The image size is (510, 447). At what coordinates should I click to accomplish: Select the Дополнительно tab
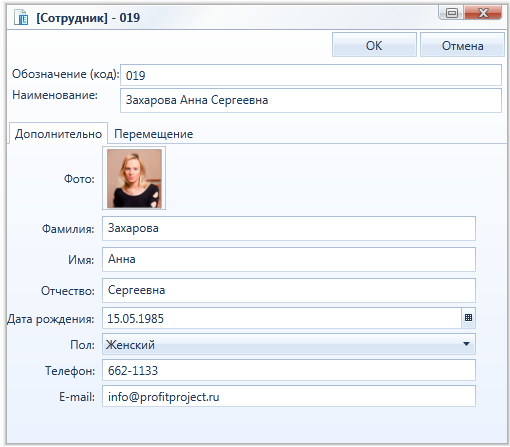click(x=58, y=134)
